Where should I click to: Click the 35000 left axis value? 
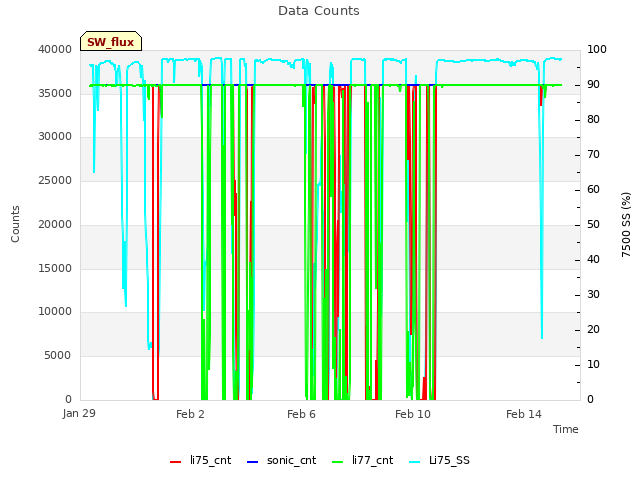[55, 93]
